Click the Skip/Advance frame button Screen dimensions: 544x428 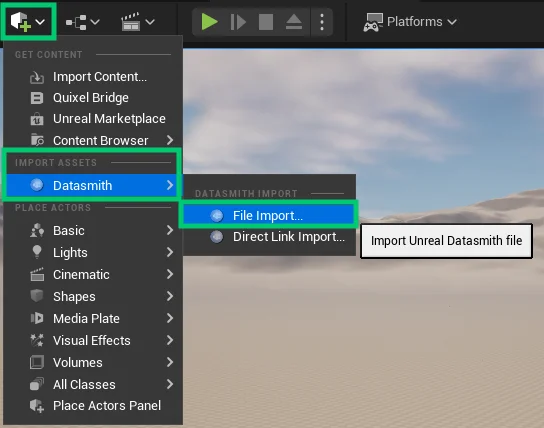coord(238,22)
